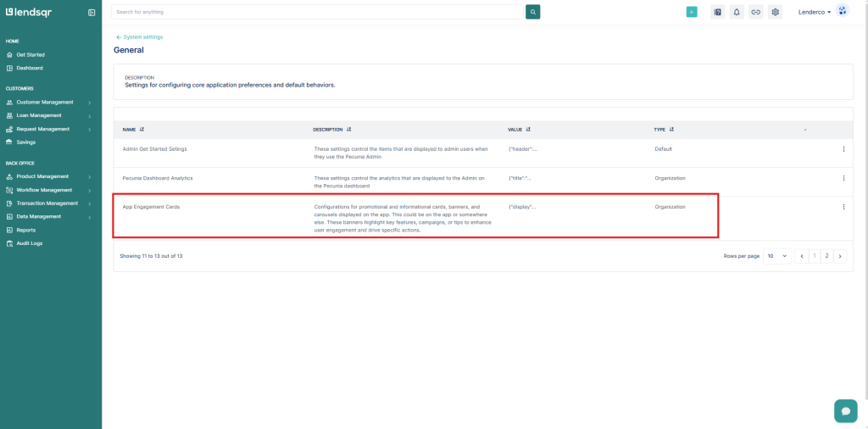Screen dimensions: 868x429
Task: Open options menu for App Engagement Cards
Action: coord(843,207)
